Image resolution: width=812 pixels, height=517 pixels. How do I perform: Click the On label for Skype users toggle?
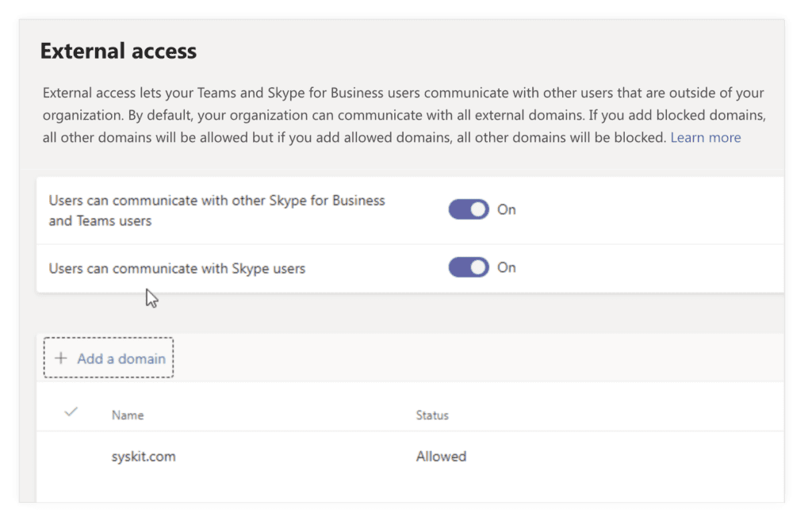507,267
